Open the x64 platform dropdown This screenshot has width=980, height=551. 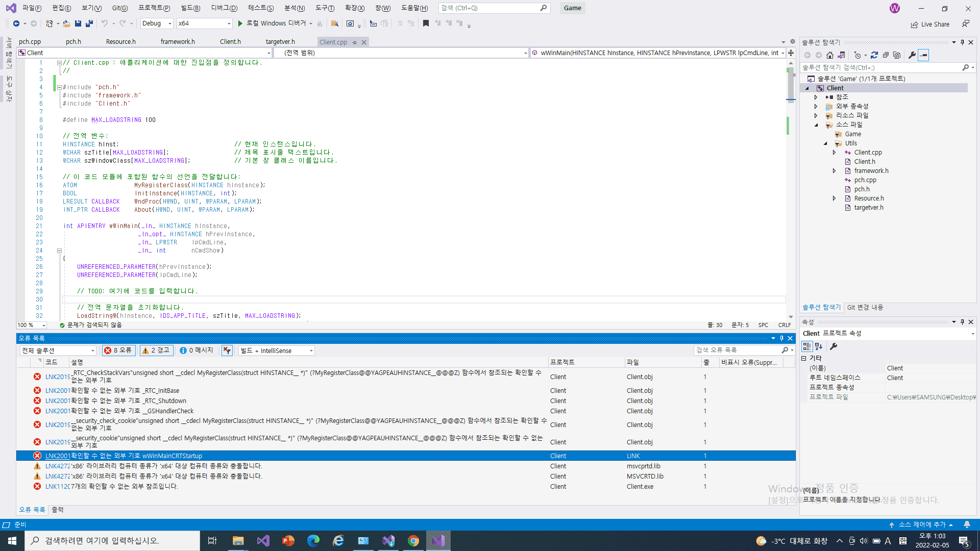[204, 23]
